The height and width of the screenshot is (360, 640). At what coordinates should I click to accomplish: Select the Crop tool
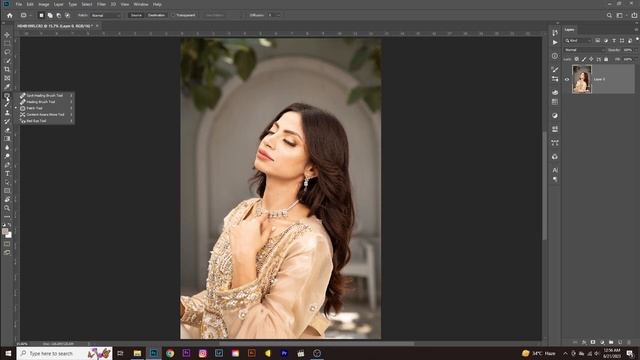click(x=7, y=69)
